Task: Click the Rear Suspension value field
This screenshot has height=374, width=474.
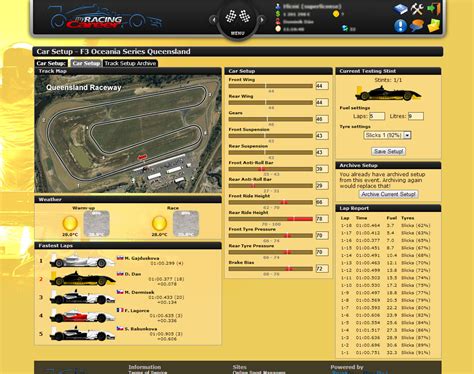Action: point(322,152)
